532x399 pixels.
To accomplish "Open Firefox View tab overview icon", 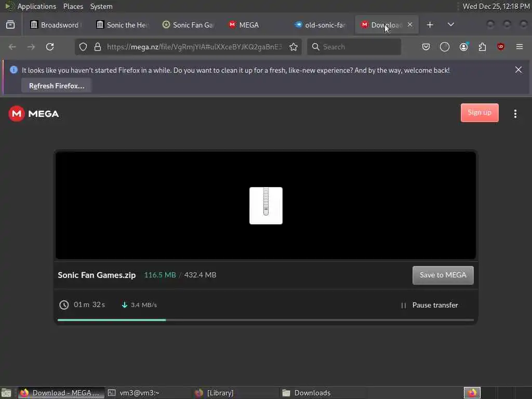I will pyautogui.click(x=10, y=25).
